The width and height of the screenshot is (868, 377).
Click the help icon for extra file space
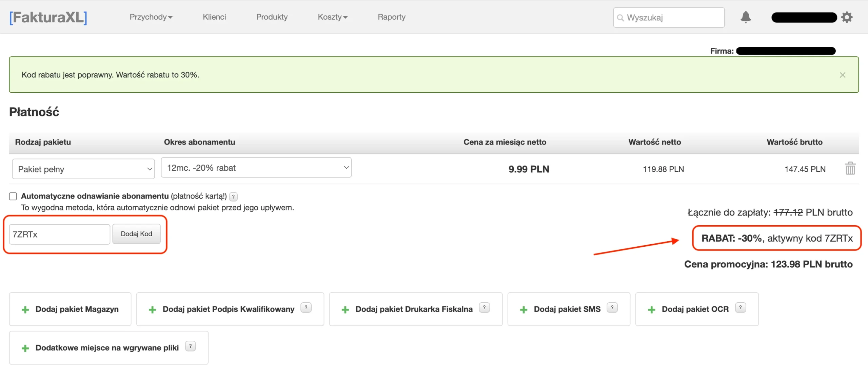191,346
